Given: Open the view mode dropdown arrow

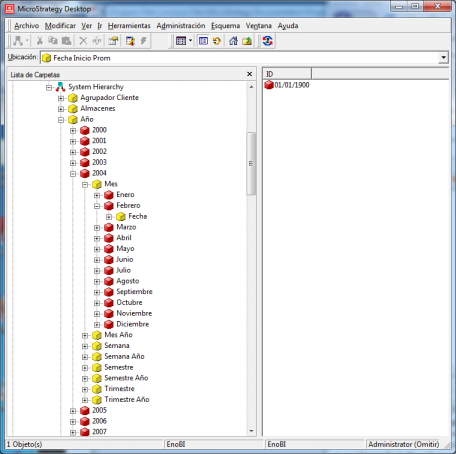Looking at the screenshot, I should click(x=190, y=41).
